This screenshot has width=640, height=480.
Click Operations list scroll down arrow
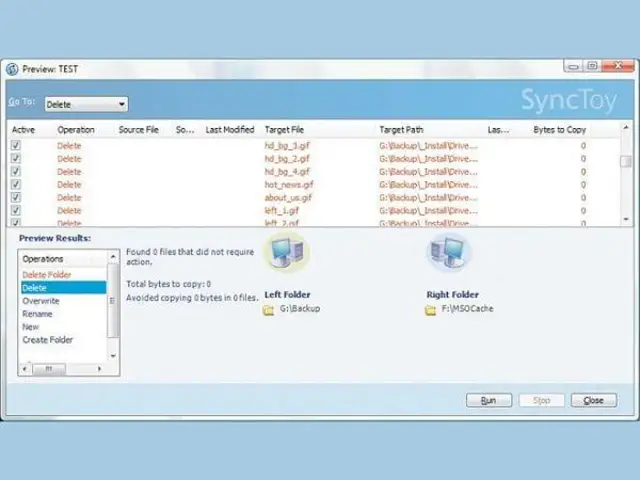coord(113,356)
